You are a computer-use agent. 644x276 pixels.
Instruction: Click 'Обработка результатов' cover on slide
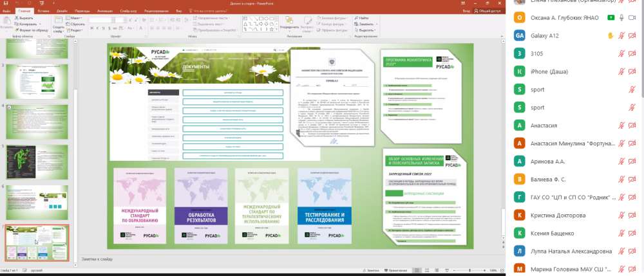[201, 206]
